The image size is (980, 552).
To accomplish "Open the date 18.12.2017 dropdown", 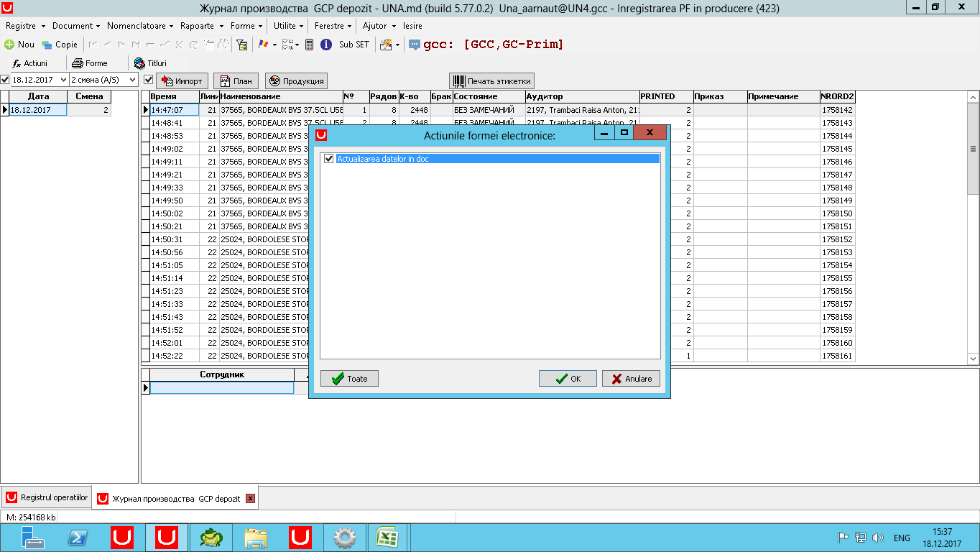I will point(63,80).
